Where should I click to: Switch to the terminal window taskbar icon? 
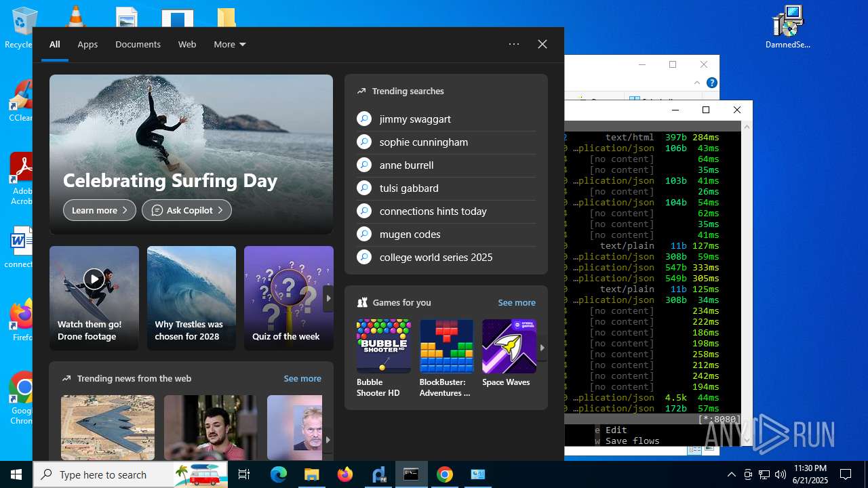(411, 474)
